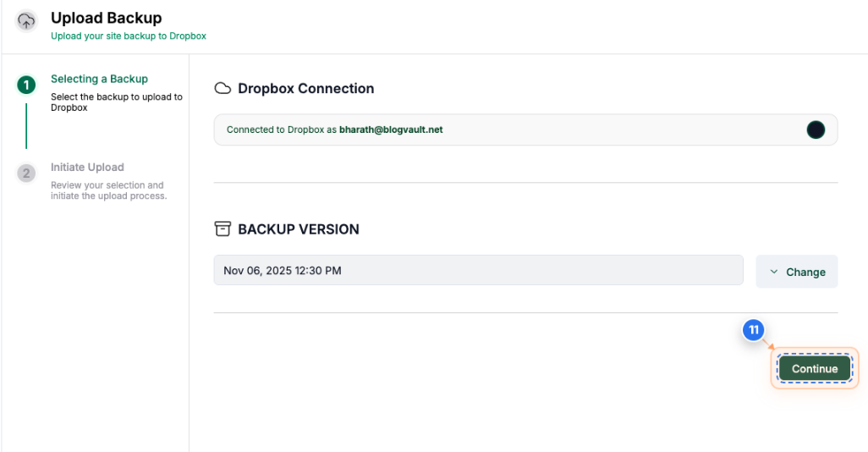
Task: Click the BACKUP VERSION heading
Action: click(299, 229)
